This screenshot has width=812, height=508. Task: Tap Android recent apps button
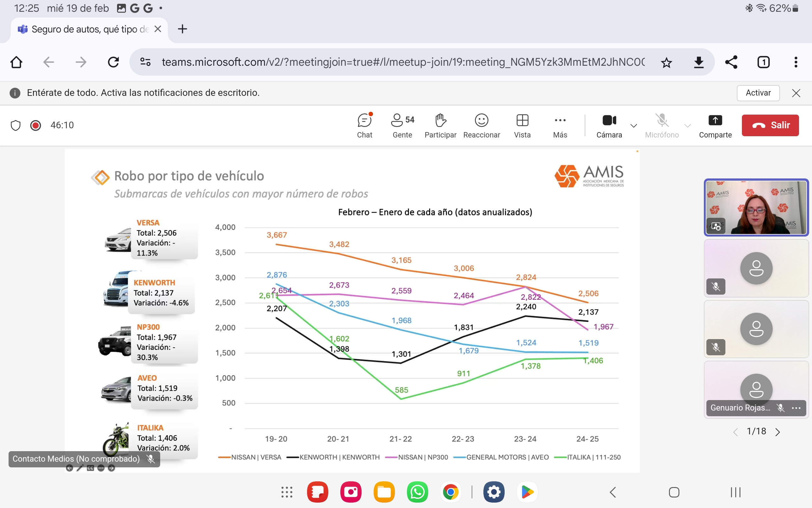[736, 492]
